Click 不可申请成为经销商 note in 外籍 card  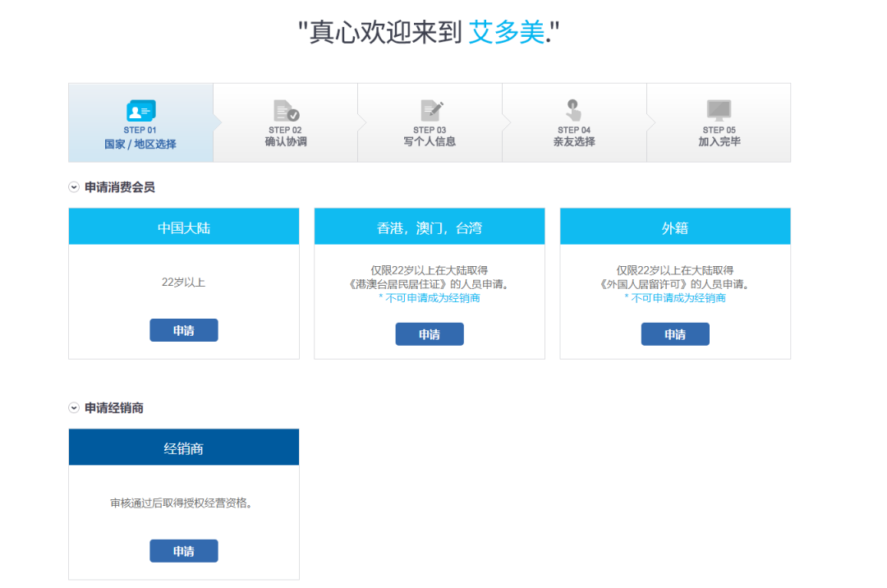tap(675, 298)
